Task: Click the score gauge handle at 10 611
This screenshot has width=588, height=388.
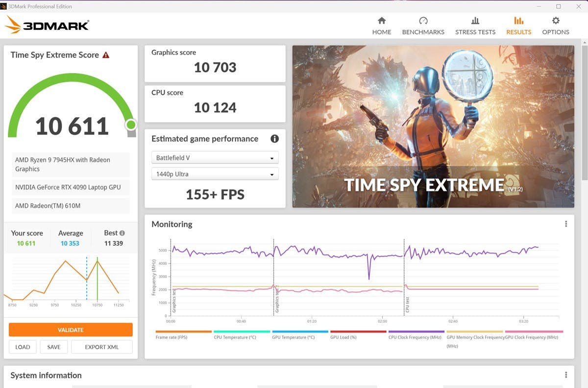Action: pos(131,125)
